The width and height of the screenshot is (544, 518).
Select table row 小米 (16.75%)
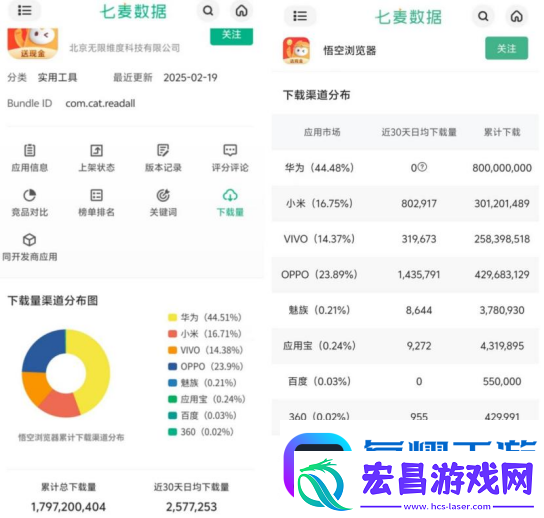coord(405,203)
